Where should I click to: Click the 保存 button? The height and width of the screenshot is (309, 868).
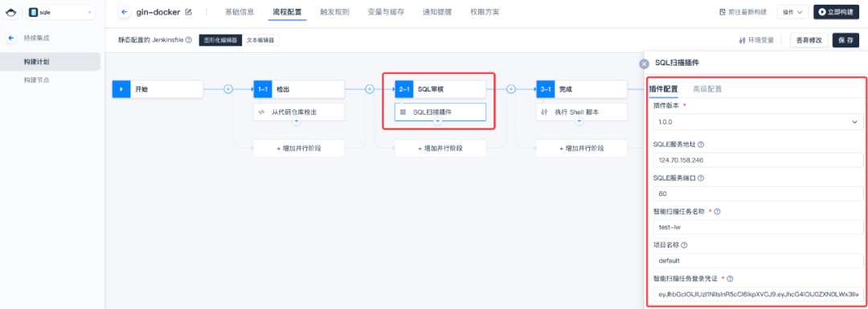click(x=845, y=40)
